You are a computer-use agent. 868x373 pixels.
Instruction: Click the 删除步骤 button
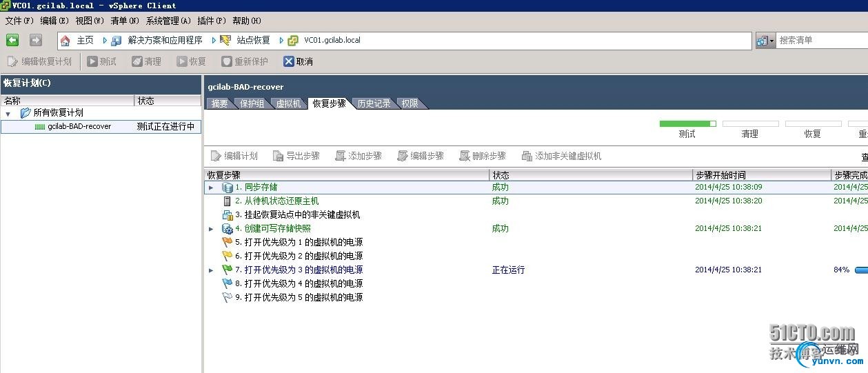tap(482, 156)
